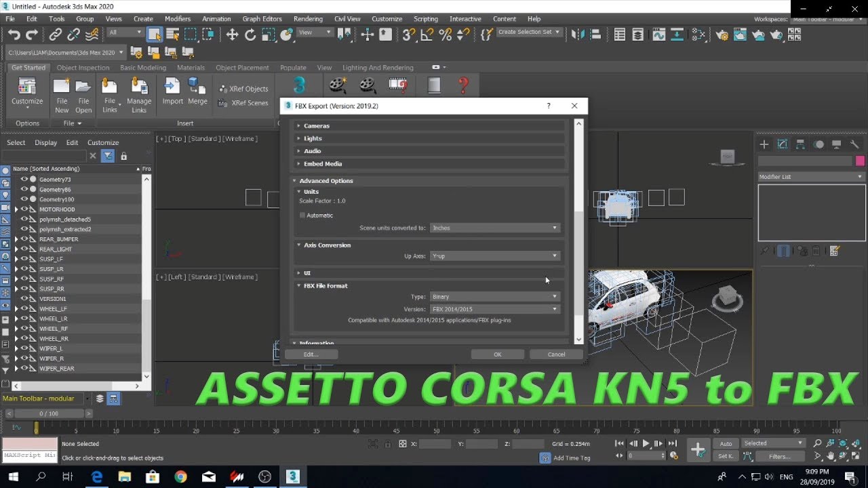
Task: Open the Rendered Frame Window icon
Action: [740, 35]
